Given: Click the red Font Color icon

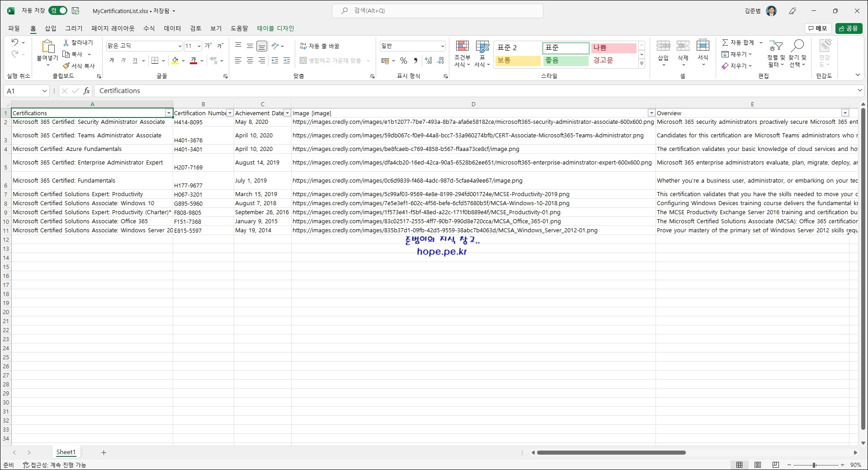Looking at the screenshot, I should (193, 61).
